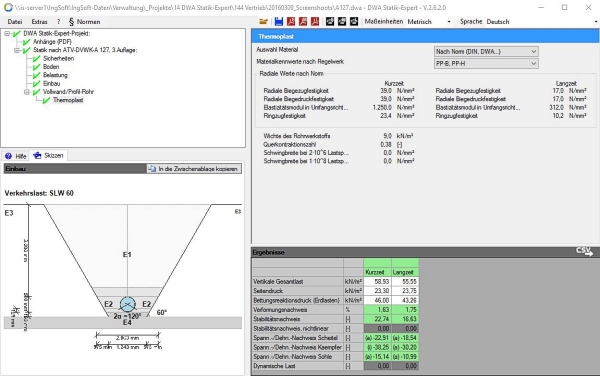Image resolution: width=600 pixels, height=376 pixels.
Task: Open the Extras menu
Action: (39, 22)
